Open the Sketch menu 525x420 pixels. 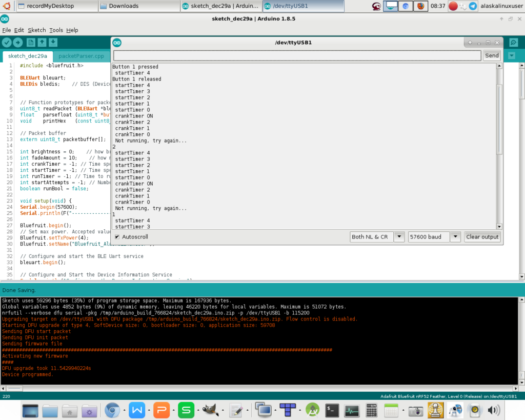pyautogui.click(x=36, y=30)
